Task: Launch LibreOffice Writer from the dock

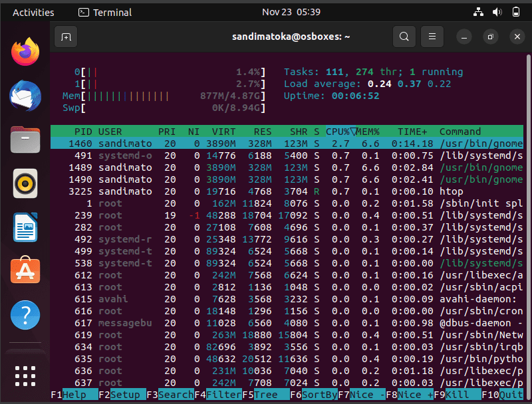Action: pyautogui.click(x=25, y=227)
